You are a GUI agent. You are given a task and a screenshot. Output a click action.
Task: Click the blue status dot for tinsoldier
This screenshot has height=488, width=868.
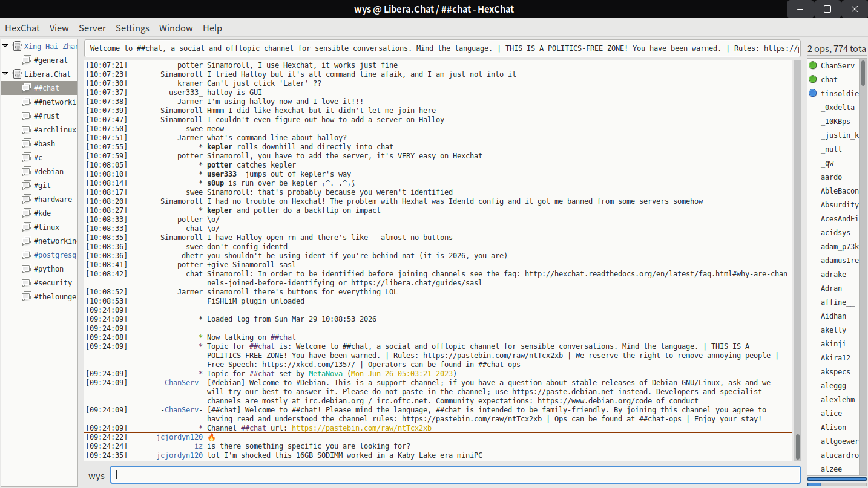(812, 93)
